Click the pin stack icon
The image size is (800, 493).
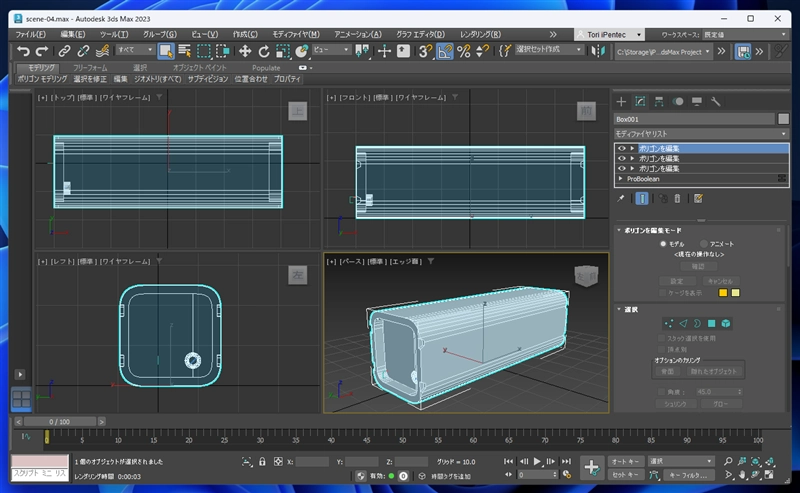[622, 198]
